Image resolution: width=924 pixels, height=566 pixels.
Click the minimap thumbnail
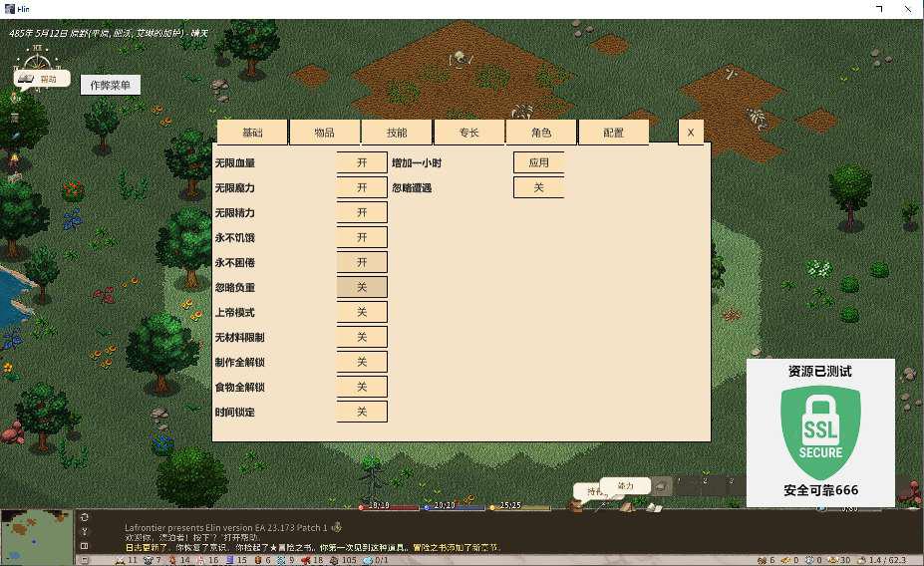[x=37, y=537]
